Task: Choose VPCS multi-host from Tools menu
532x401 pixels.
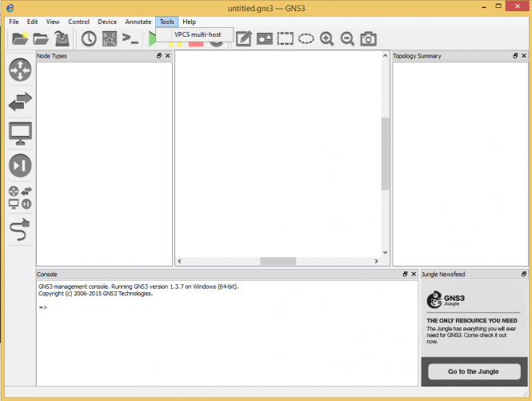Action: pyautogui.click(x=198, y=34)
